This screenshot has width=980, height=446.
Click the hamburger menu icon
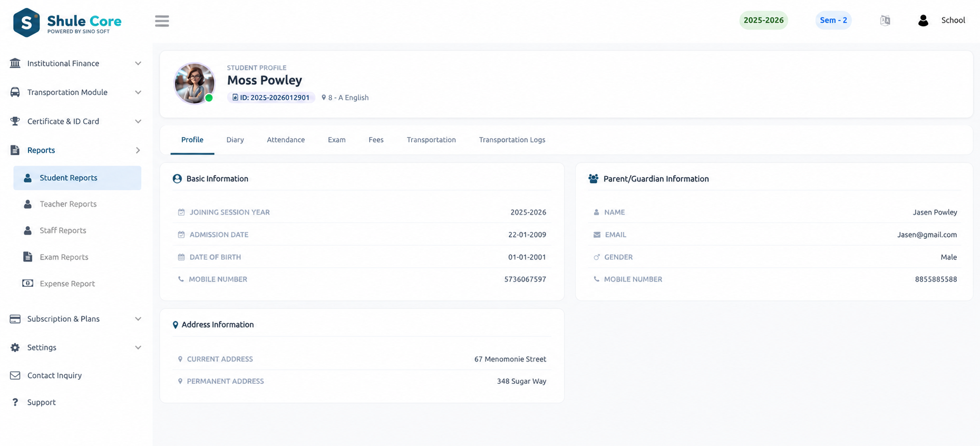[x=162, y=21]
